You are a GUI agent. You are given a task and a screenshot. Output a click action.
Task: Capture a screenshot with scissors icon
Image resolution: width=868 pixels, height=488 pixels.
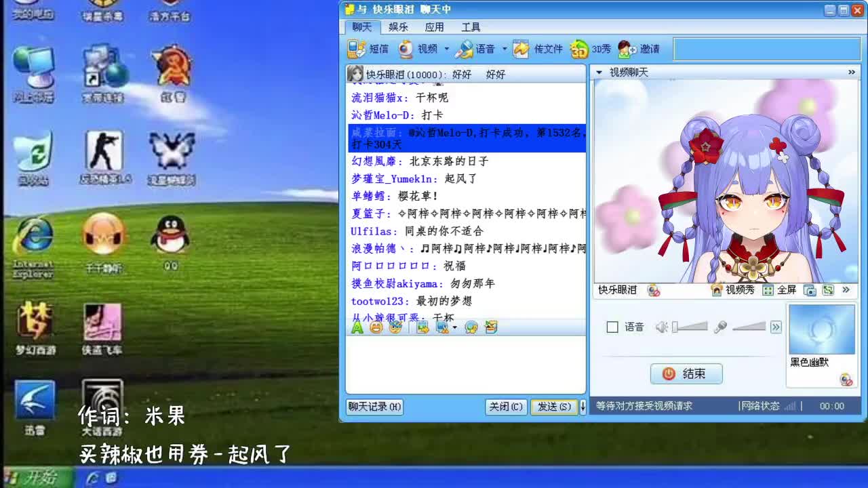point(443,327)
